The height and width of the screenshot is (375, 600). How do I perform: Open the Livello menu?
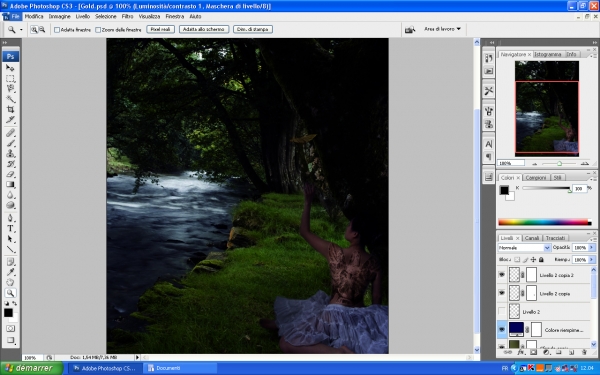pyautogui.click(x=83, y=16)
